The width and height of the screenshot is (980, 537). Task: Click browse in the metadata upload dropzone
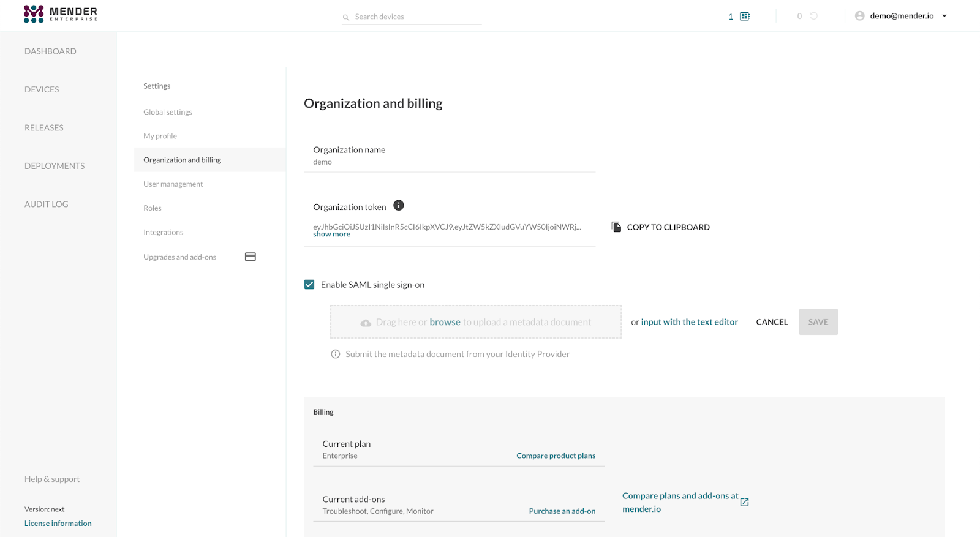point(445,322)
